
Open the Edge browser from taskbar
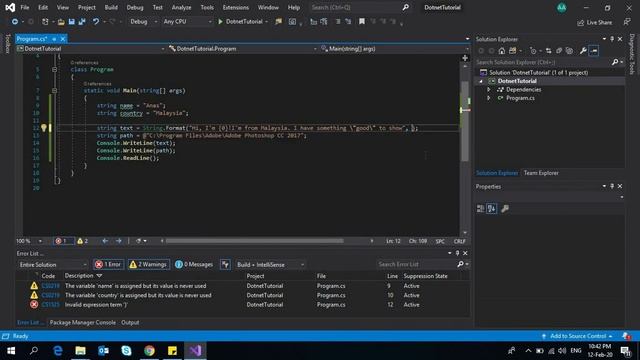(x=58, y=351)
